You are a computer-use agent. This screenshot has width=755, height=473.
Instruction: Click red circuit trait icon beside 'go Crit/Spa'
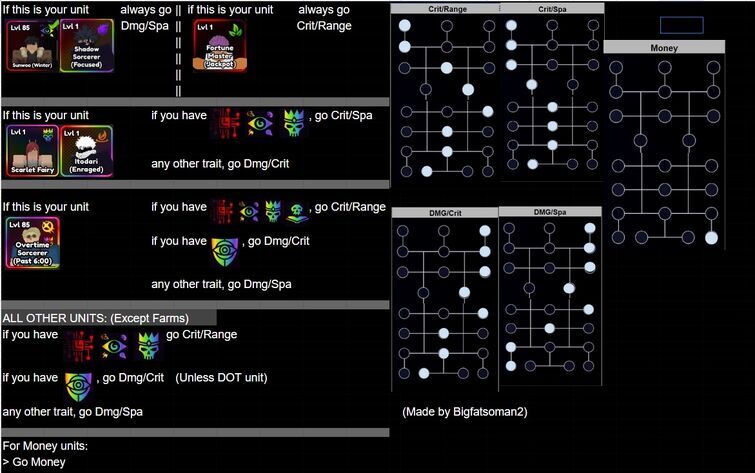225,124
